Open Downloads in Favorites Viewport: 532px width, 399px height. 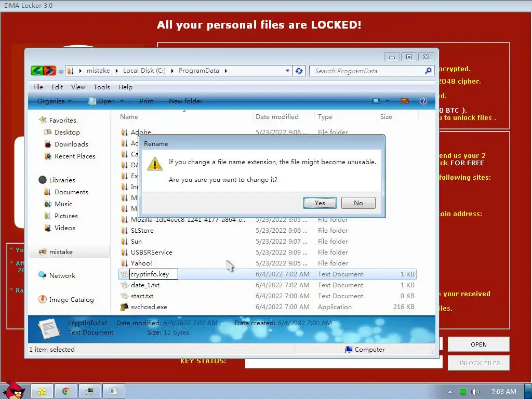coord(71,144)
